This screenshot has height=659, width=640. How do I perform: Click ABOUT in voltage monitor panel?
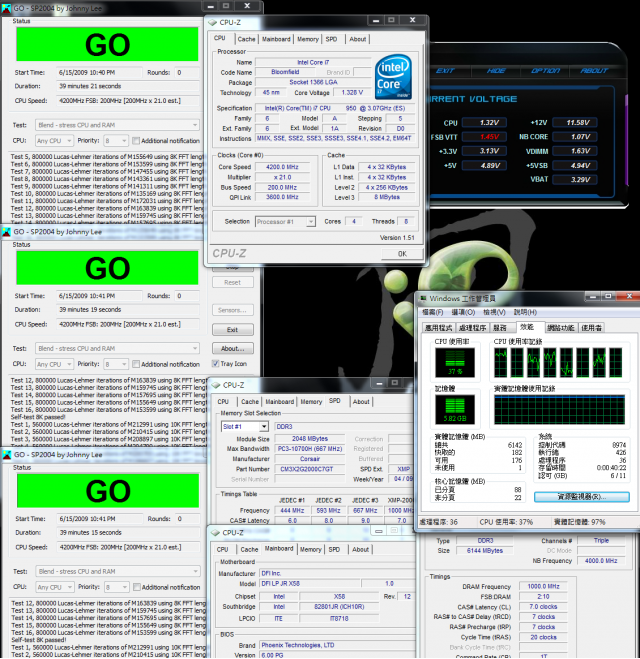pos(594,71)
